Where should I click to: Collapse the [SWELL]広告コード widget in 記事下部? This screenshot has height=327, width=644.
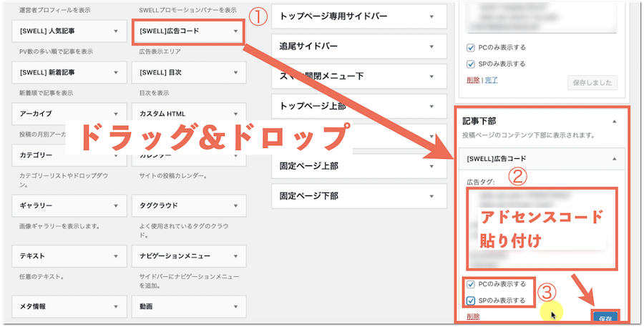(615, 158)
